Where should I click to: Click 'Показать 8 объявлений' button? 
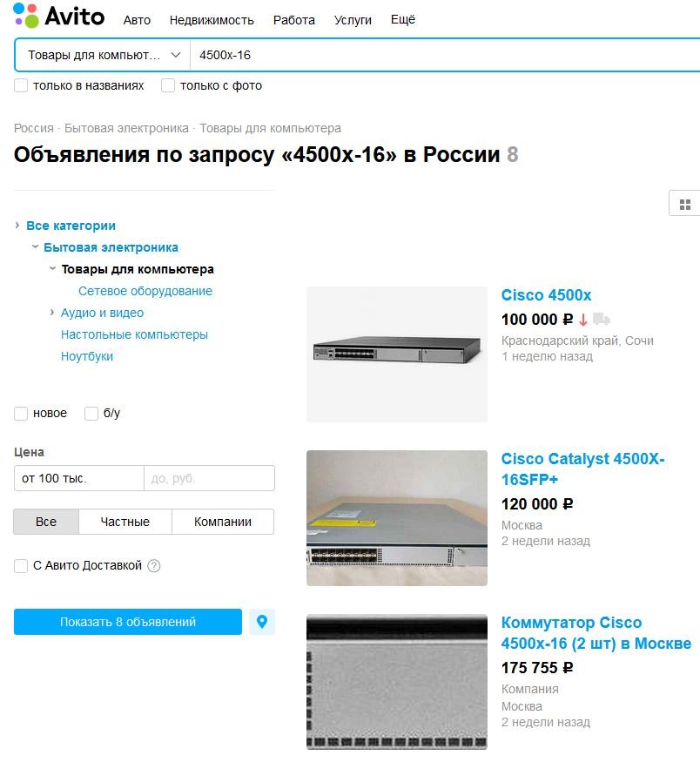[x=128, y=622]
